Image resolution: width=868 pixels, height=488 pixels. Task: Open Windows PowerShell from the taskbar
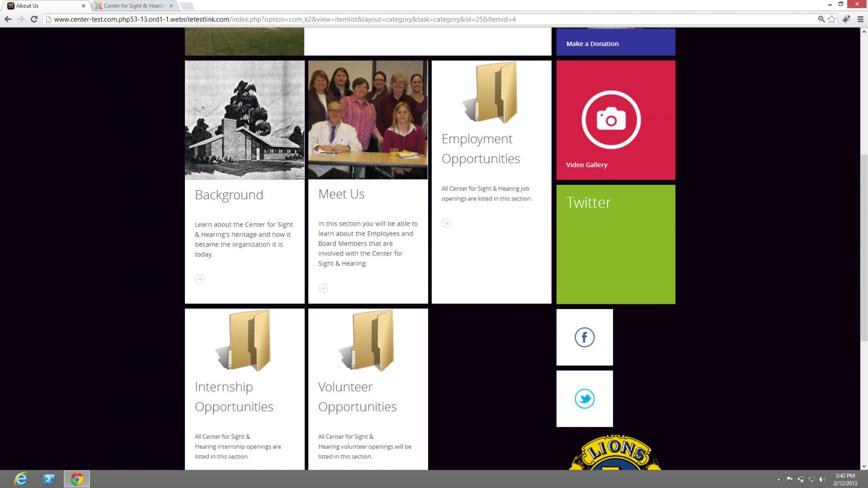(49, 479)
